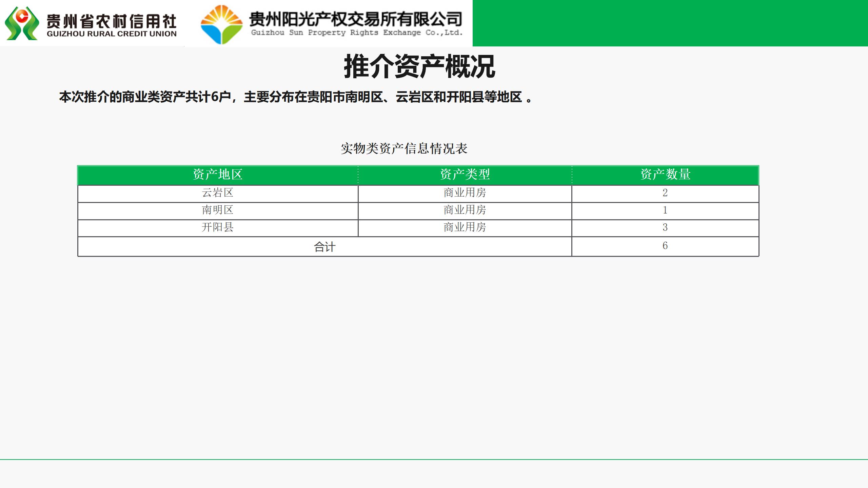The height and width of the screenshot is (488, 868).
Task: Select the 资产类型 column header
Action: click(x=465, y=175)
